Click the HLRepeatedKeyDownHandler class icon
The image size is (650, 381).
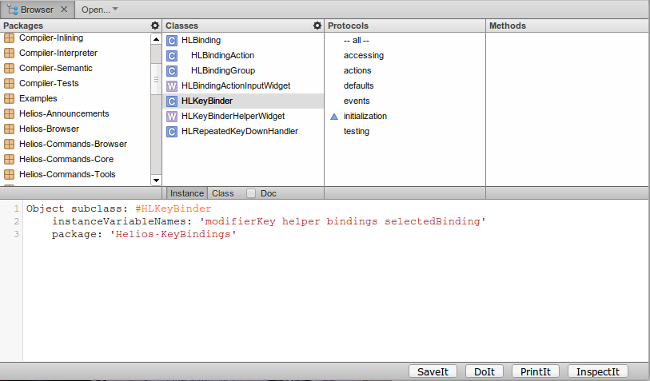coord(172,131)
